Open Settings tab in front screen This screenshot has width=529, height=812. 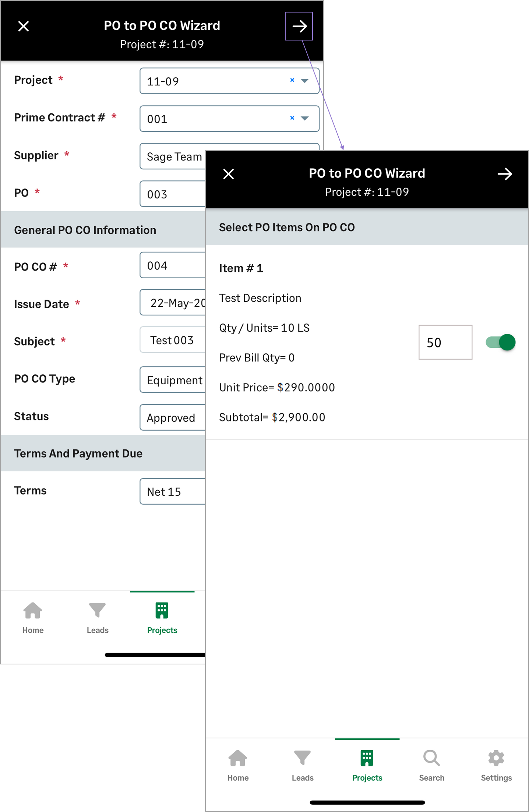point(496,766)
